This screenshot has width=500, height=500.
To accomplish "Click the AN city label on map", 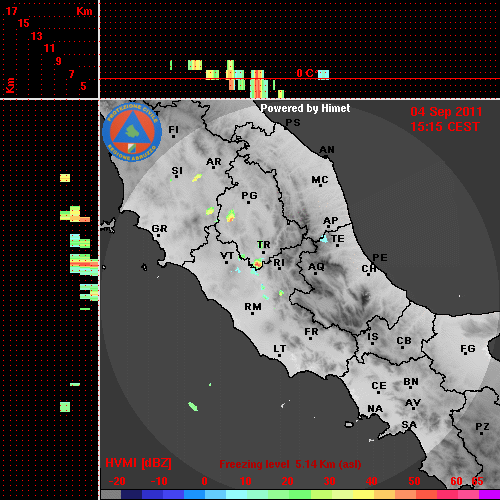I will point(327,150).
